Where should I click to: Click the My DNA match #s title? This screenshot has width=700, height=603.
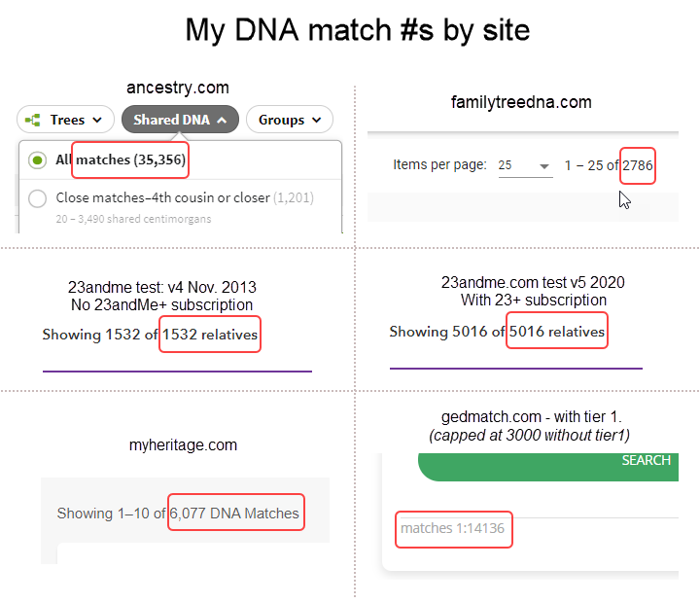tap(357, 30)
